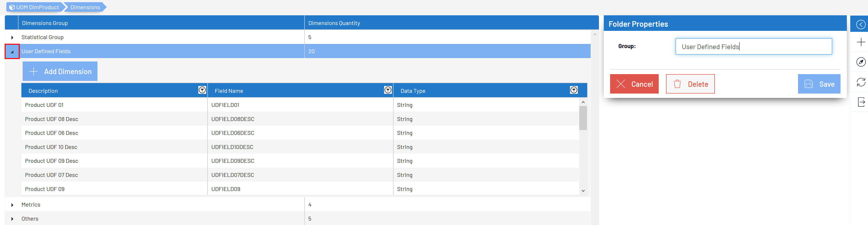Click the Add Dimension button
Viewport: 868px width, 225px height.
click(x=60, y=71)
